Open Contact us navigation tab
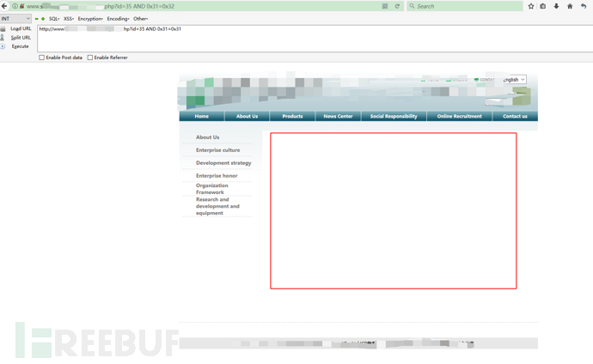The image size is (593, 364). point(515,116)
